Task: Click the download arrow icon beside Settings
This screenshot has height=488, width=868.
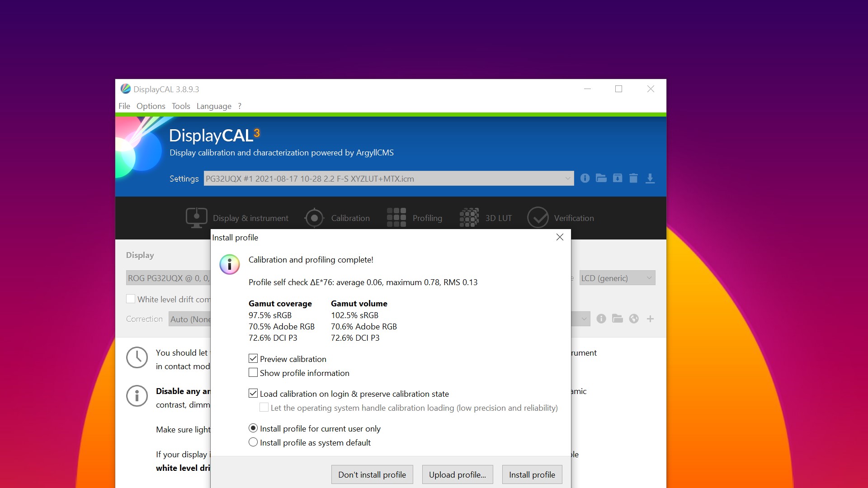Action: click(x=650, y=178)
